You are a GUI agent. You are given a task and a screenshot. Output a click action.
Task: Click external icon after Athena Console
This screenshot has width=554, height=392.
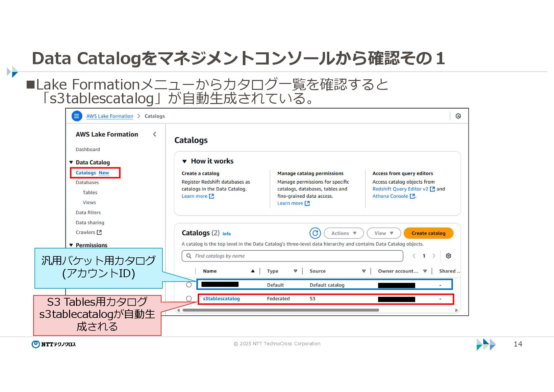(x=412, y=196)
